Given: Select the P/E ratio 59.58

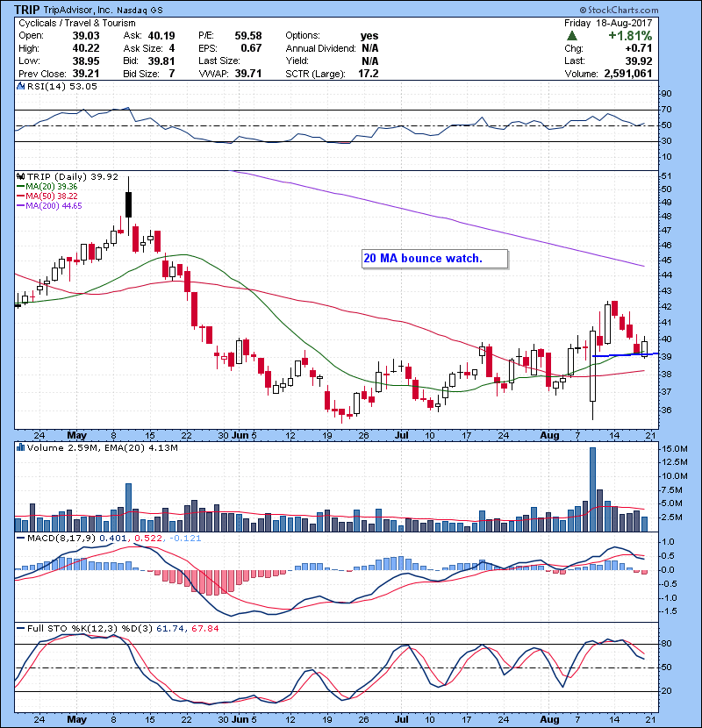Looking at the screenshot, I should (x=248, y=36).
